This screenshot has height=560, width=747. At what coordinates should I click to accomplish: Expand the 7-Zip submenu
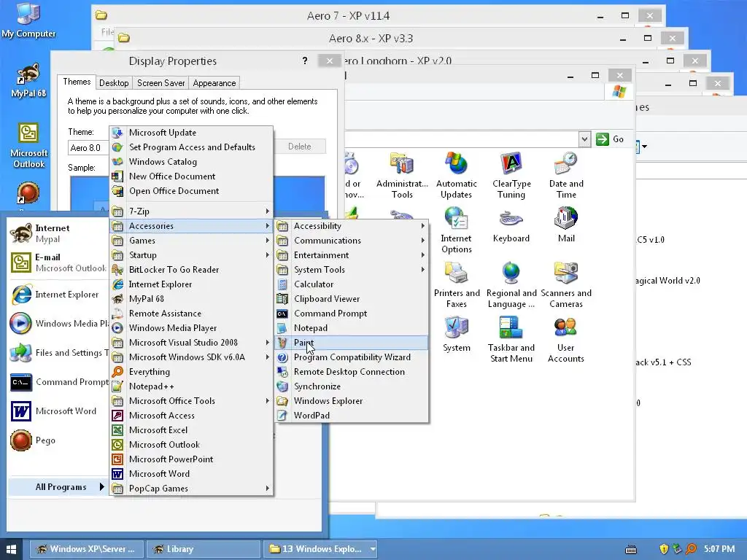(x=191, y=211)
